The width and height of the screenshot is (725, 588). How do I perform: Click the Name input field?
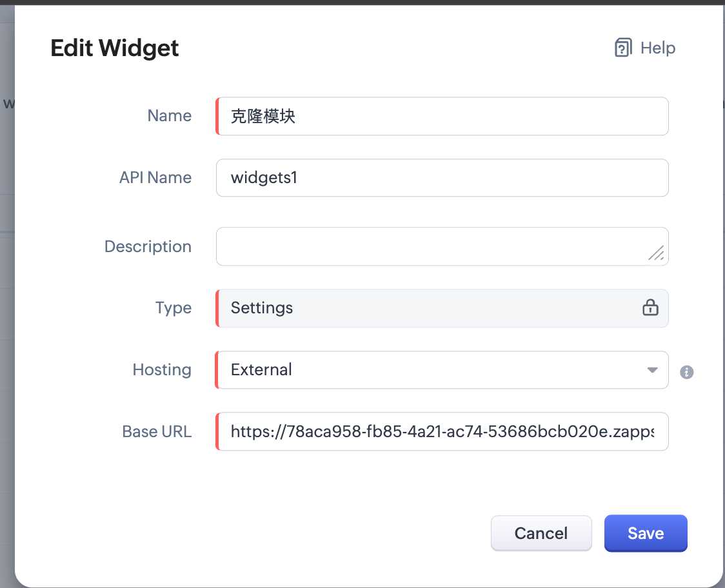pyautogui.click(x=442, y=116)
